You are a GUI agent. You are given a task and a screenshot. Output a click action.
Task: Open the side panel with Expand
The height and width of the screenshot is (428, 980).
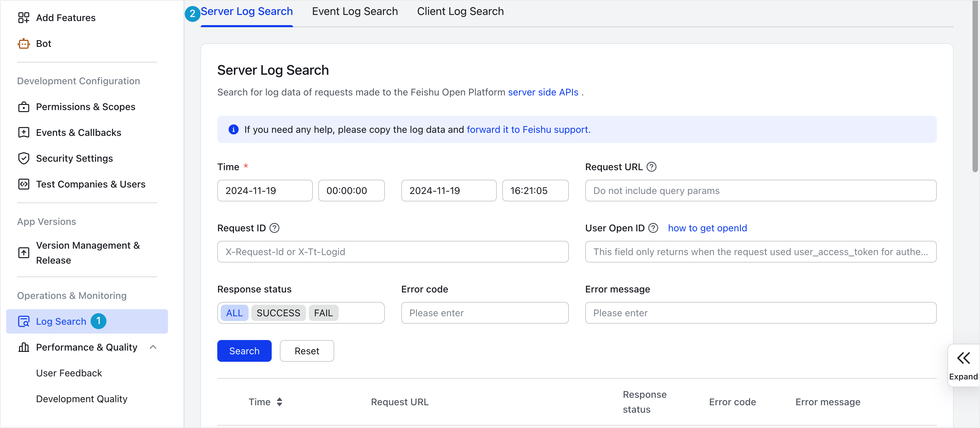(963, 365)
